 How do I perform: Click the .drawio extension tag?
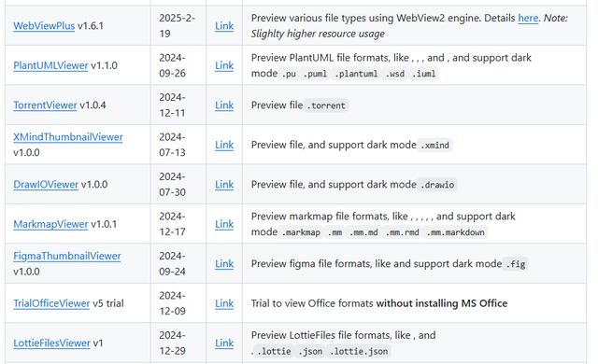437,185
